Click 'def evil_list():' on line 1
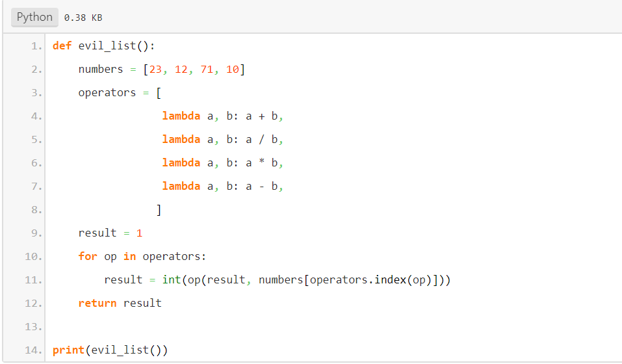622x364 pixels. click(103, 46)
